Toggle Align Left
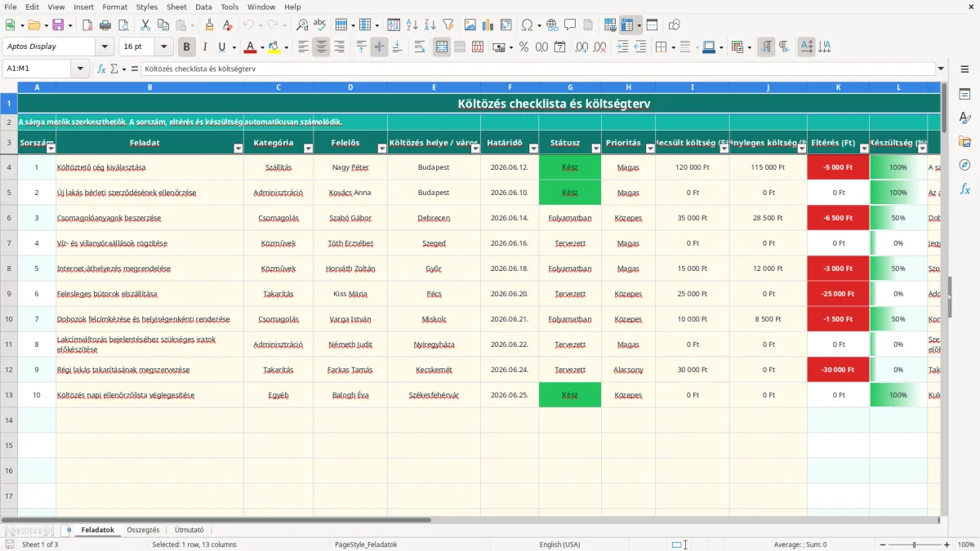This screenshot has height=551, width=980. [304, 47]
